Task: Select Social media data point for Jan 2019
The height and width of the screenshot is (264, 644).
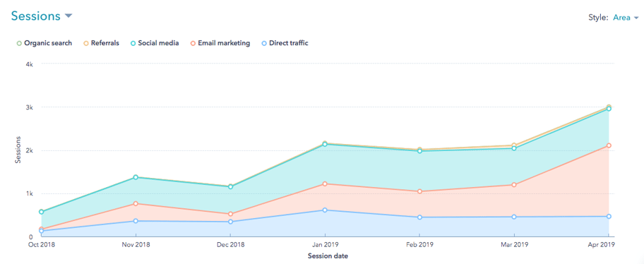Action: pyautogui.click(x=325, y=144)
